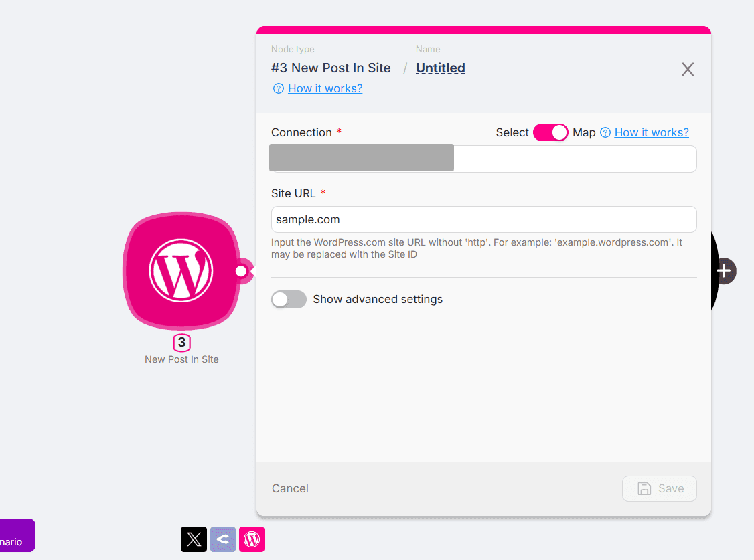Click the number 3 badge under node

coord(181,343)
